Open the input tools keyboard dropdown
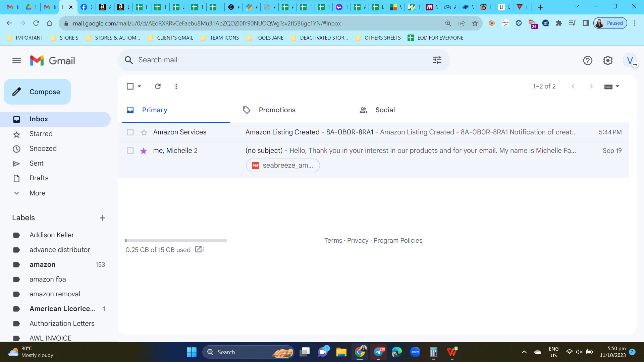Image resolution: width=644 pixels, height=362 pixels. [612, 86]
